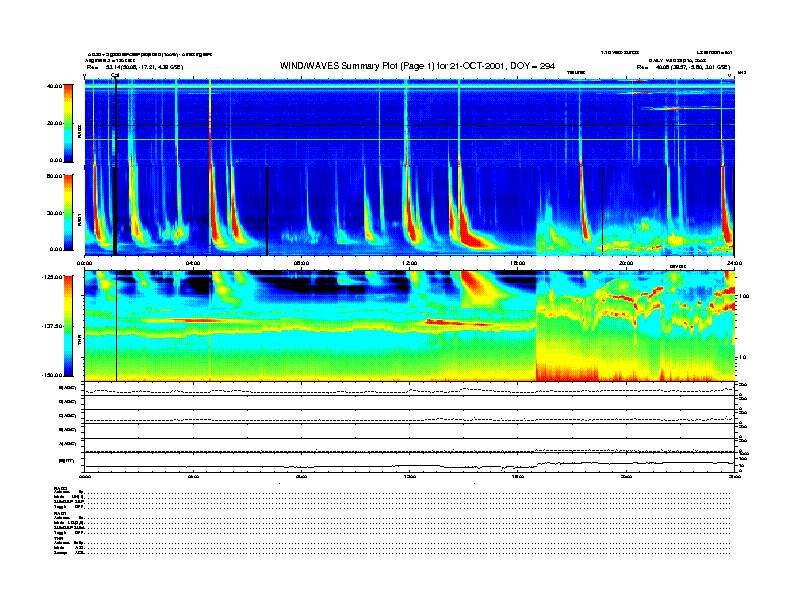Screen dimensions: 792x612
Task: Click the TNR intensity color bar
Action: coord(68,326)
